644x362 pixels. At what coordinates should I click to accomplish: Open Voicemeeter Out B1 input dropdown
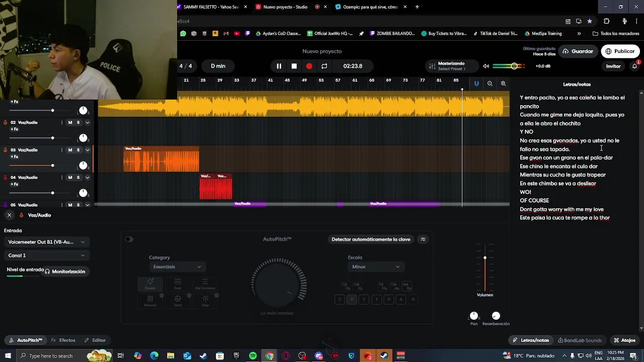[46, 242]
